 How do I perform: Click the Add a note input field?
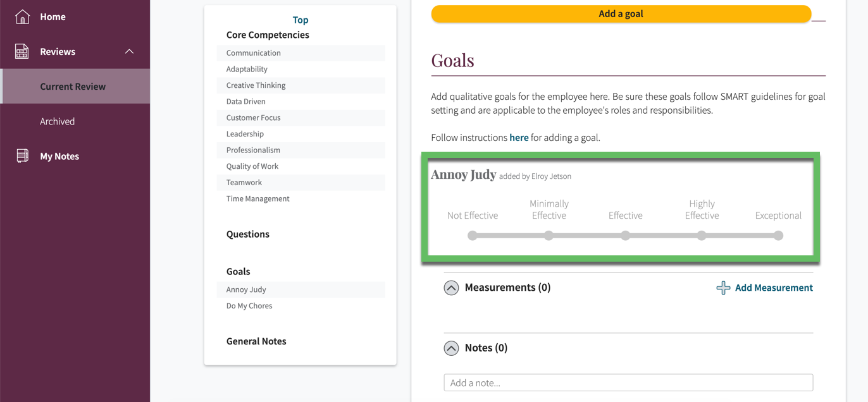tap(628, 382)
